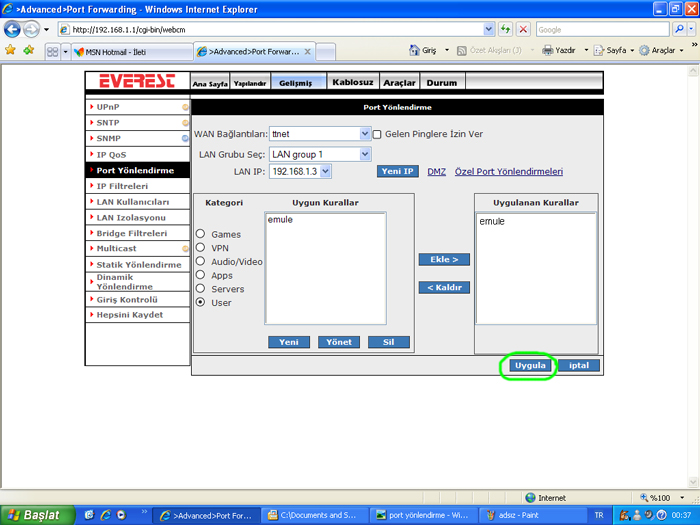
Task: Open the Ana Sayfa router tab
Action: [x=210, y=83]
